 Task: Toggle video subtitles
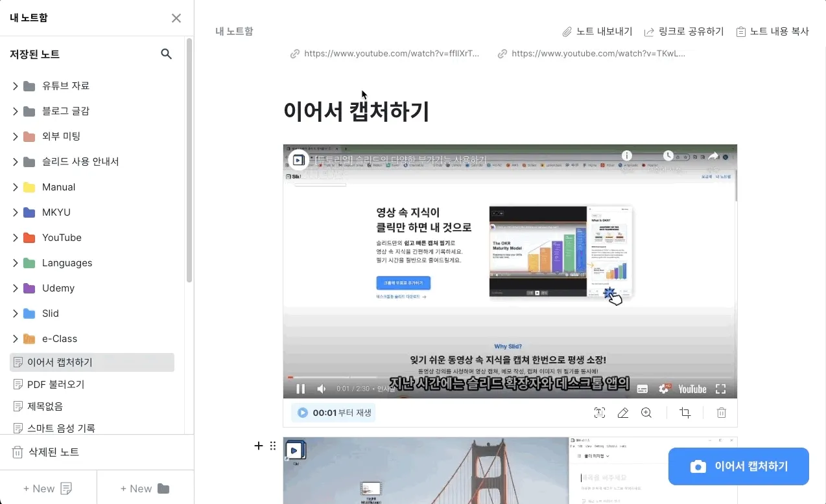(643, 389)
